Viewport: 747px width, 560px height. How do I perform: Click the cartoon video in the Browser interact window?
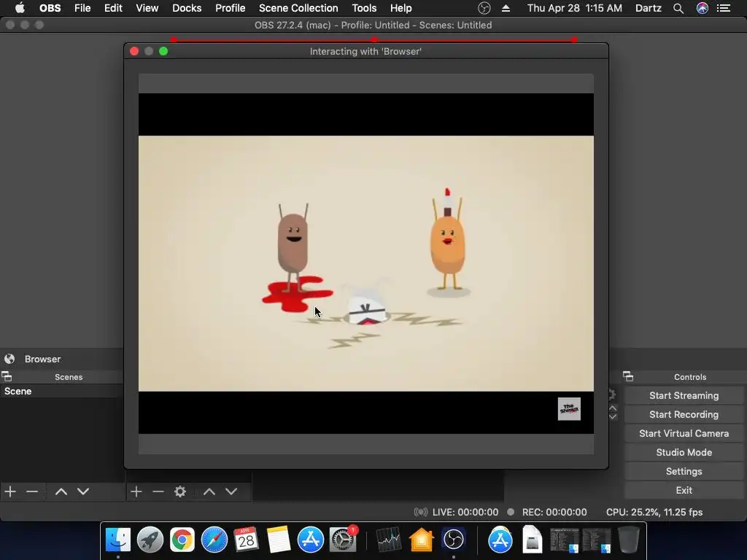(x=366, y=263)
